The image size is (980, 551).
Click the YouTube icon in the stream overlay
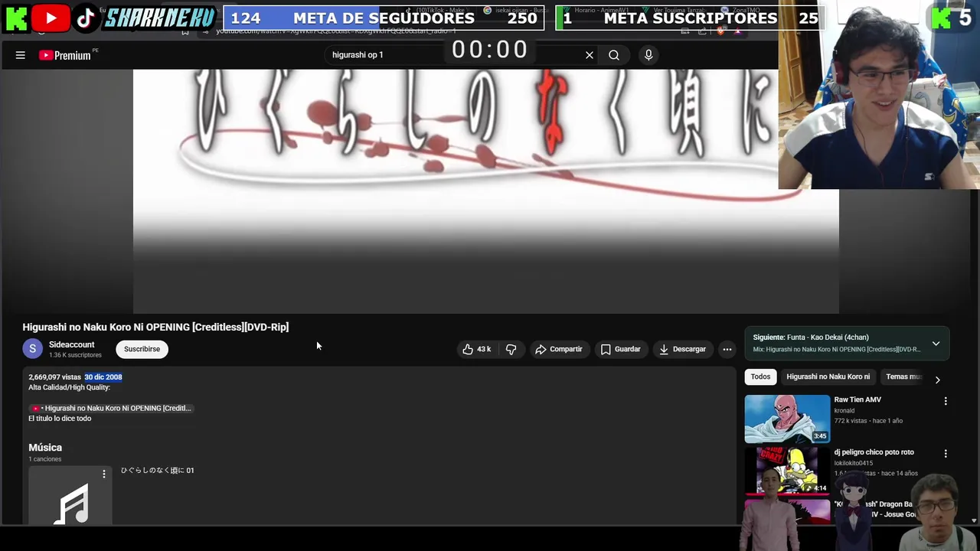pos(51,18)
